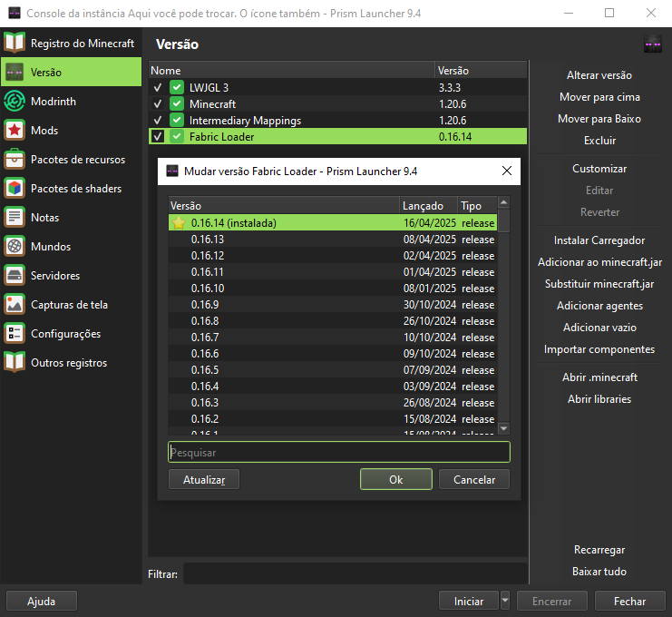Select version 0.16.5 row
672x617 pixels.
click(333, 369)
